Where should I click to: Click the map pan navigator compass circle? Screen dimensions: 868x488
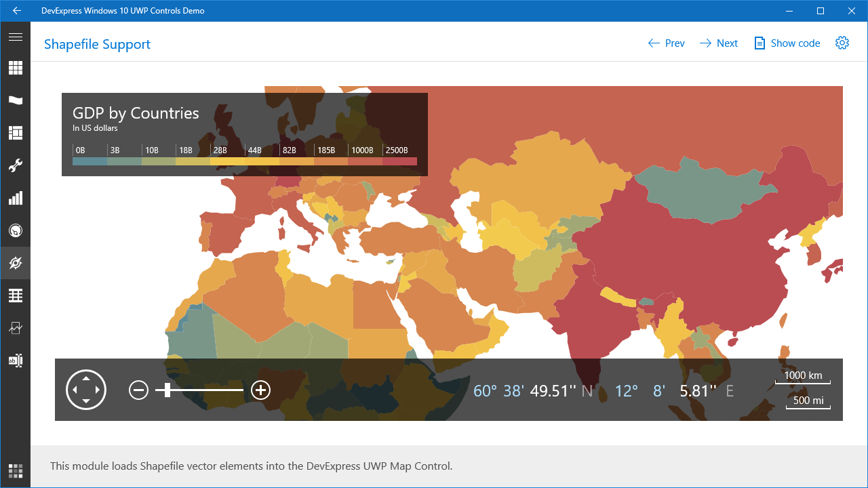click(x=86, y=390)
